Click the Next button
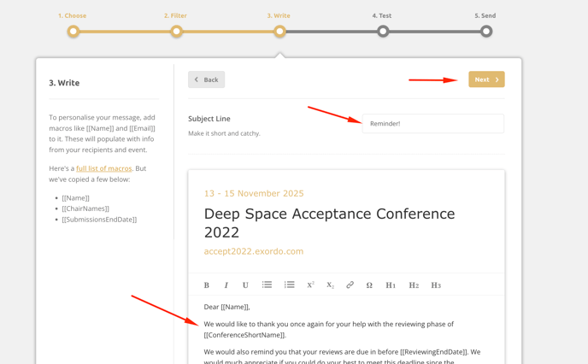The height and width of the screenshot is (364, 588). point(486,79)
